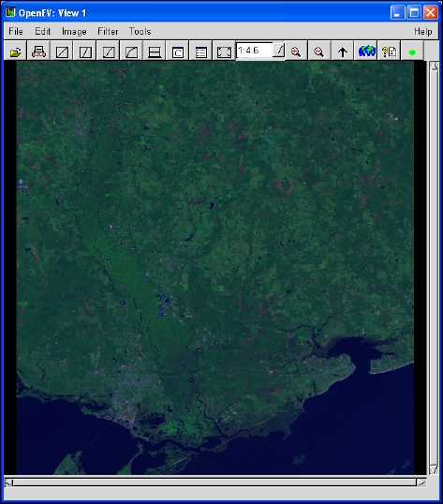This screenshot has height=504, width=443.
Task: Select the first diagonal linear stretch icon
Action: [62, 52]
